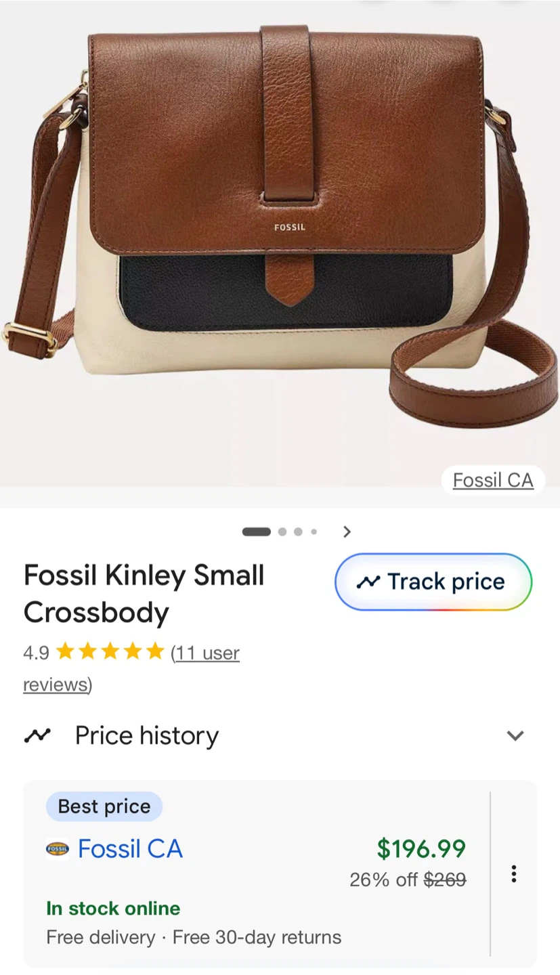Tap the $196.99 green price
The height and width of the screenshot is (975, 560).
pos(421,848)
